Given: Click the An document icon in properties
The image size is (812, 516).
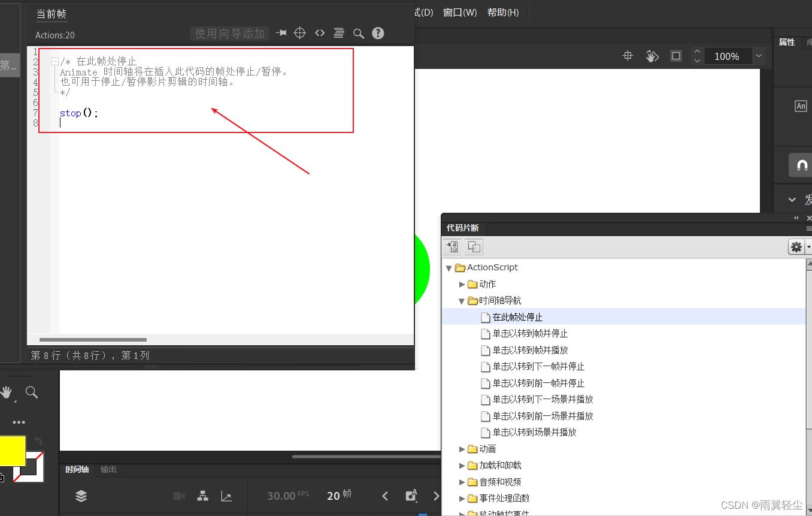Looking at the screenshot, I should [x=801, y=106].
